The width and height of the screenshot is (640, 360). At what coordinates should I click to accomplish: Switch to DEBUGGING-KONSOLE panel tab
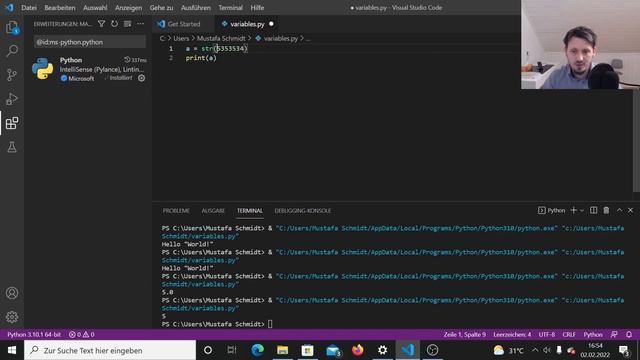pos(302,211)
